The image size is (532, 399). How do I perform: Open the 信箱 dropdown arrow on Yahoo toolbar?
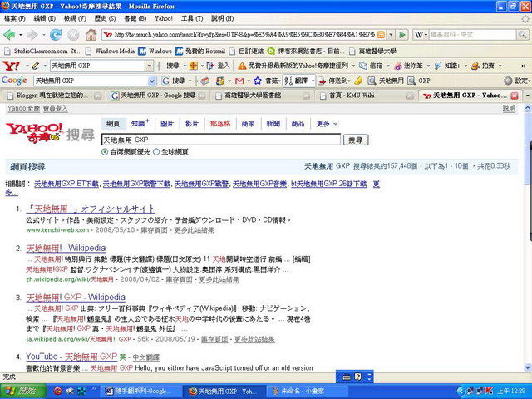(x=388, y=66)
